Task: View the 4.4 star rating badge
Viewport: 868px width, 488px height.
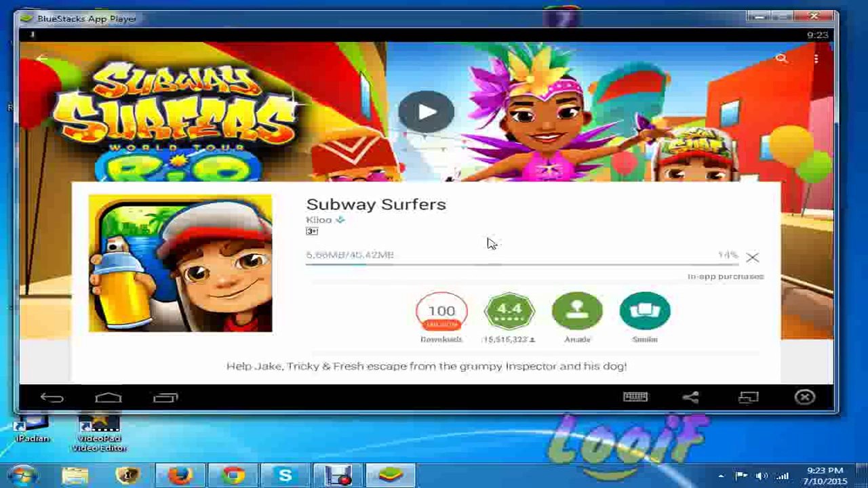Action: coord(509,318)
